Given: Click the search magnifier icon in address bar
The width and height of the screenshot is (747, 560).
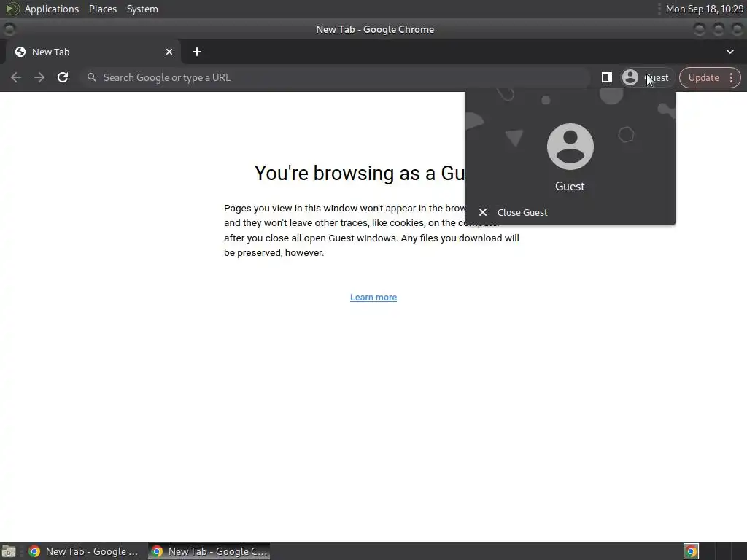Looking at the screenshot, I should 91,77.
